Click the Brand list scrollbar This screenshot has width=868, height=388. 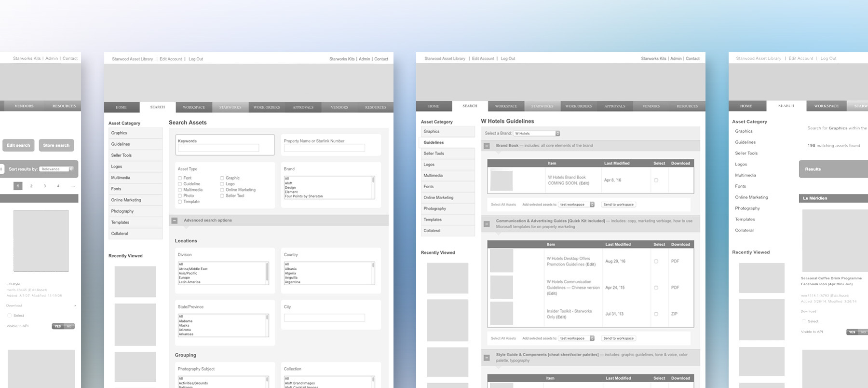373,187
